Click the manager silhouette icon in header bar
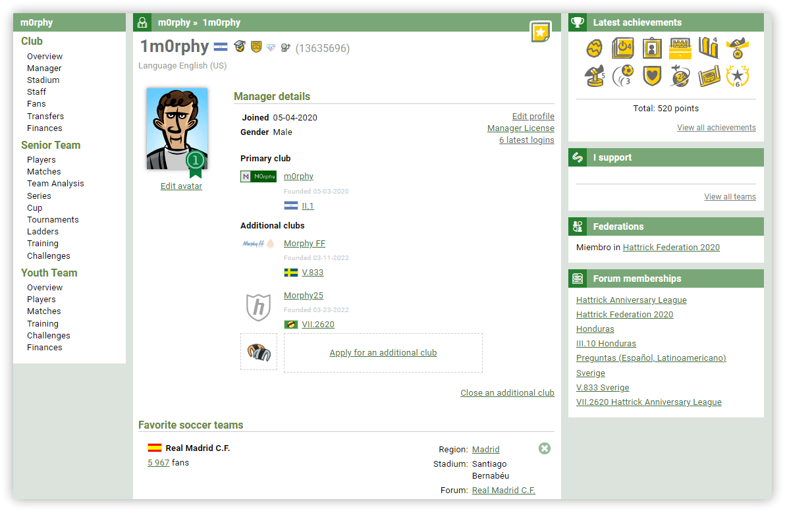785x532 pixels. (x=142, y=22)
